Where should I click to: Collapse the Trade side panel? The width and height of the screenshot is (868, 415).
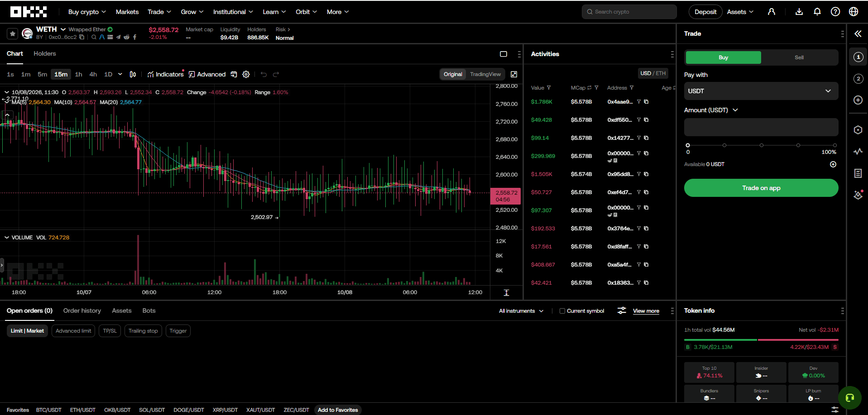[858, 33]
